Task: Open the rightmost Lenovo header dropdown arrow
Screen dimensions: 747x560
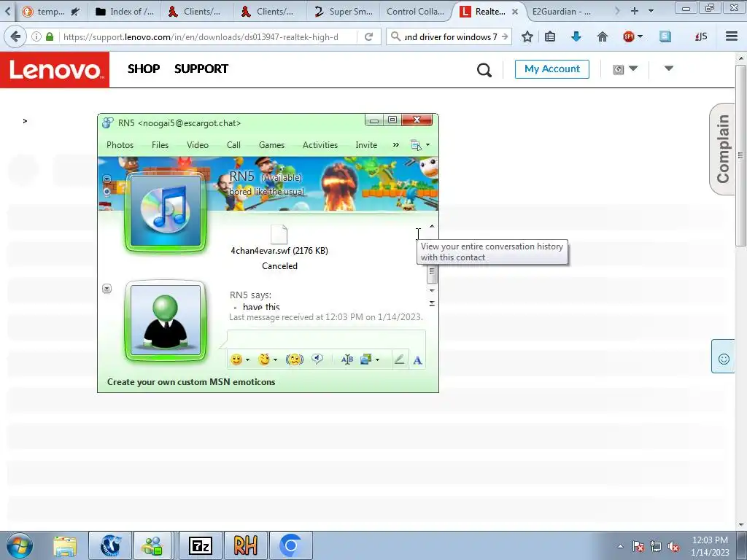Action: coord(669,69)
